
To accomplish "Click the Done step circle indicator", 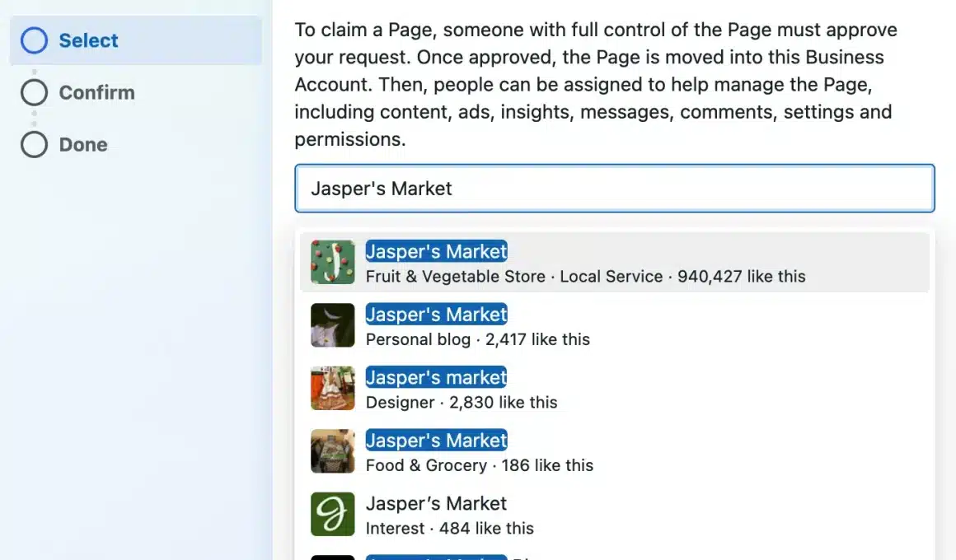I will coord(34,145).
